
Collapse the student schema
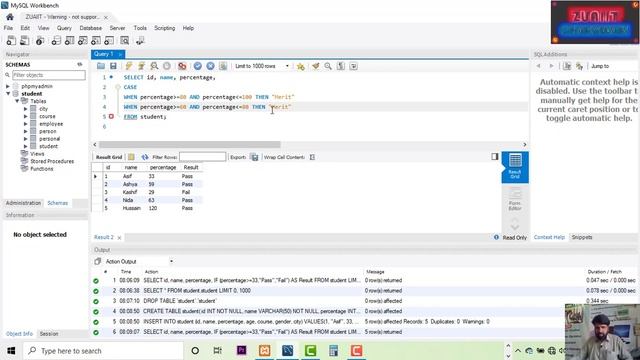point(8,93)
